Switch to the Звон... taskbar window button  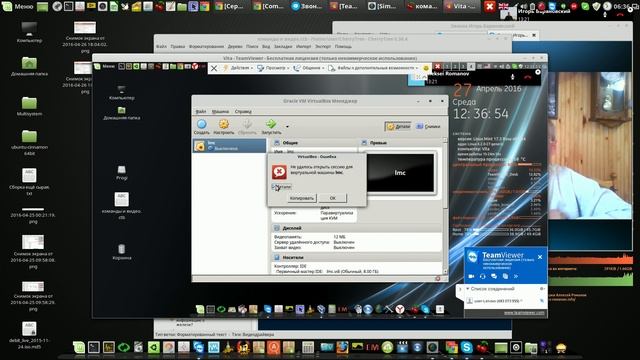pos(307,7)
